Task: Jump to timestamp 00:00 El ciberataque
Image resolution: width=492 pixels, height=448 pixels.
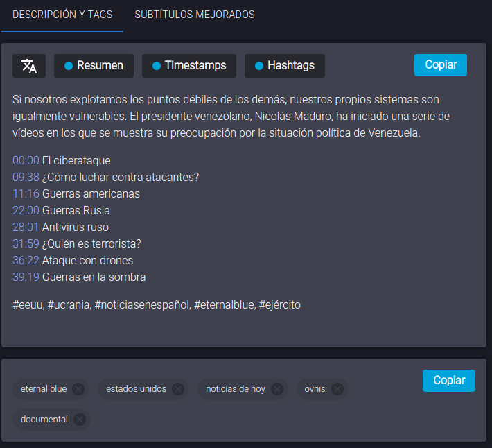Action: point(26,161)
